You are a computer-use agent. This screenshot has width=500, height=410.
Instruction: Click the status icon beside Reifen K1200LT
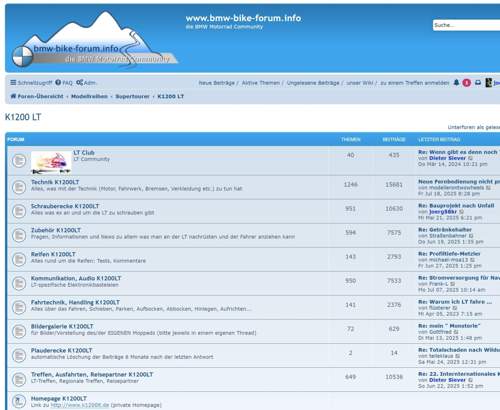click(x=19, y=259)
